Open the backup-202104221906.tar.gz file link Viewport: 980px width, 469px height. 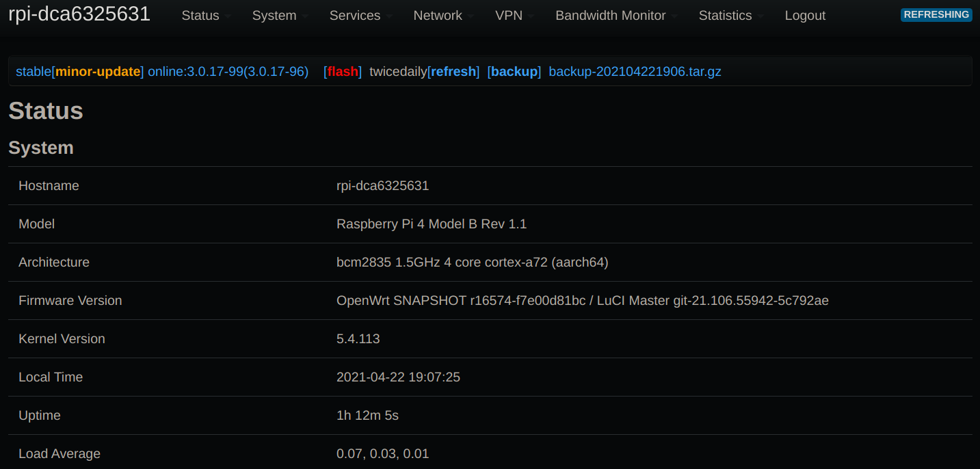[635, 72]
